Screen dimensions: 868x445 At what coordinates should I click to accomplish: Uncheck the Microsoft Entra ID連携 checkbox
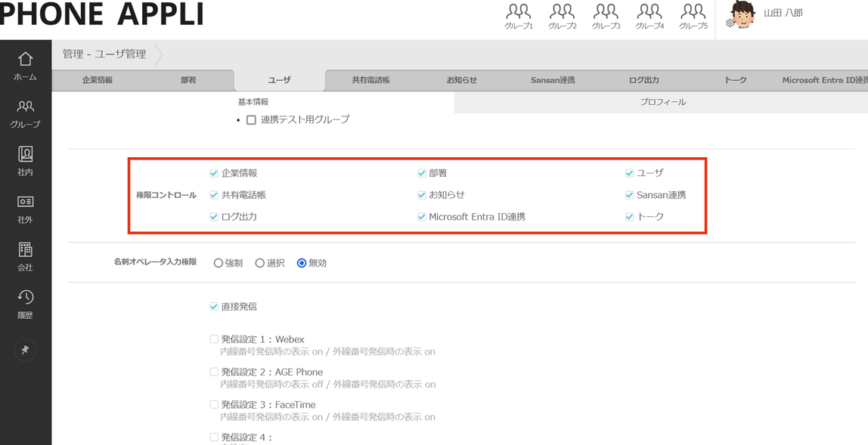pyautogui.click(x=422, y=217)
